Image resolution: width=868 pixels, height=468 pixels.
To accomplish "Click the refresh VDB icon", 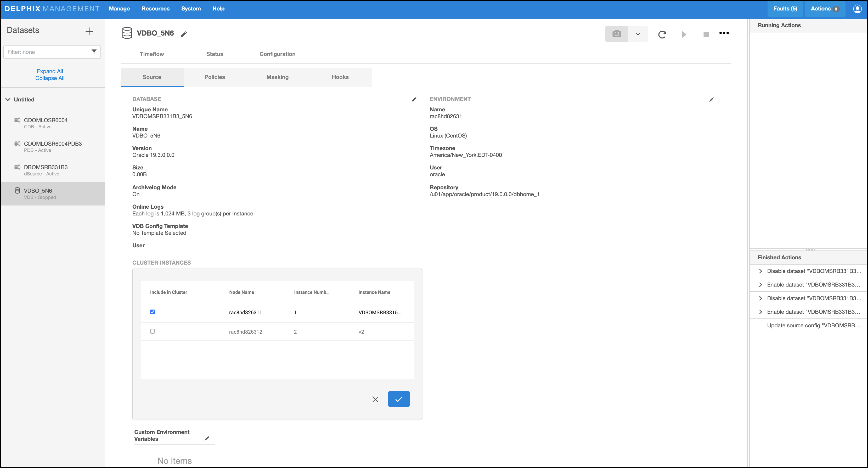I will 662,34.
